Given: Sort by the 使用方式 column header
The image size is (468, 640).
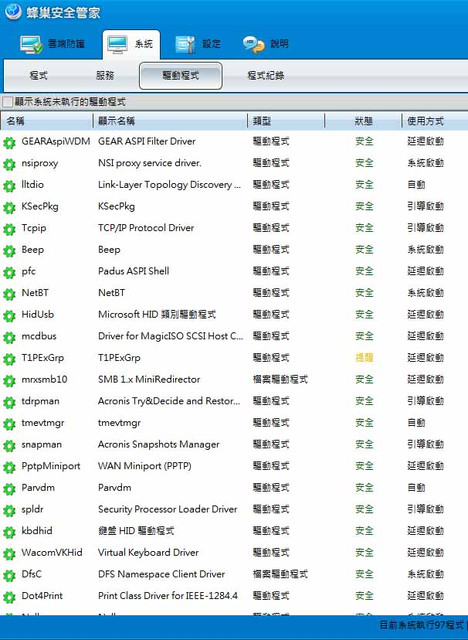Looking at the screenshot, I should pyautogui.click(x=435, y=121).
